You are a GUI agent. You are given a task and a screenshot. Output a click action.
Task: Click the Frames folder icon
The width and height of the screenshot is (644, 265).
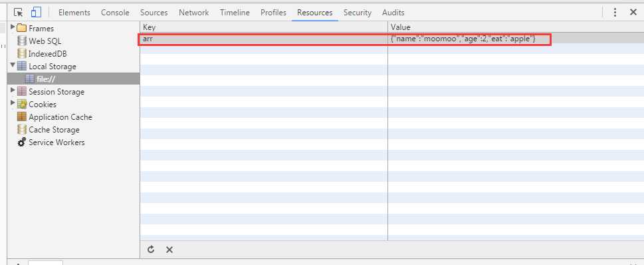[x=22, y=29]
